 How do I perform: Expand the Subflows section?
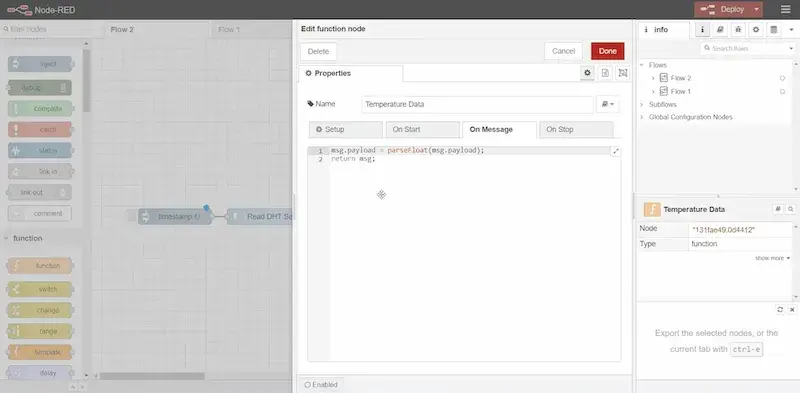pos(642,104)
